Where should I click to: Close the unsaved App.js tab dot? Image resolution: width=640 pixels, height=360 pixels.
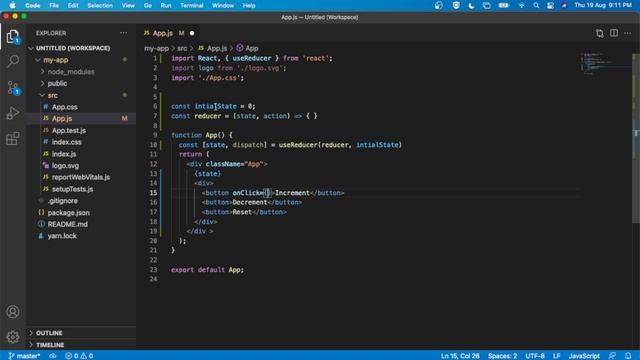(x=192, y=33)
